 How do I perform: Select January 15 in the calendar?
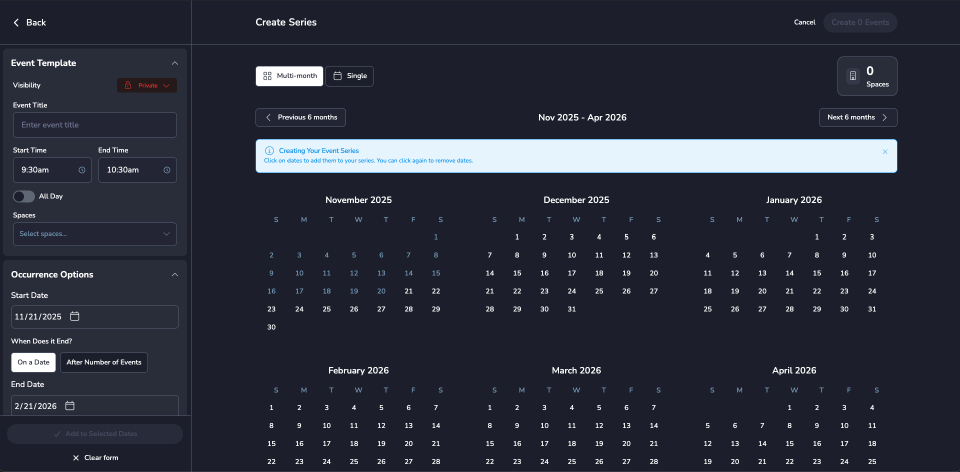(817, 274)
